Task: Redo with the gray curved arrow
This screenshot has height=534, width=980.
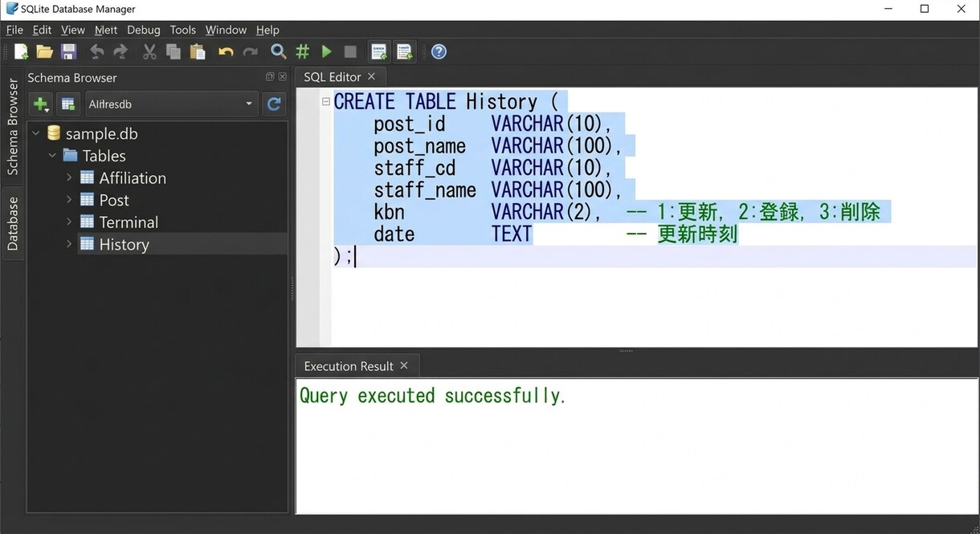Action: pos(251,52)
